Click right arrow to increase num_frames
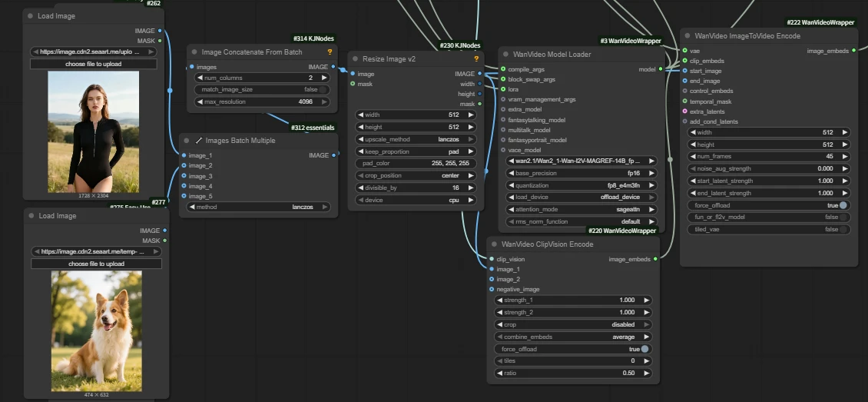Viewport: 868px width, 402px height. click(x=845, y=156)
